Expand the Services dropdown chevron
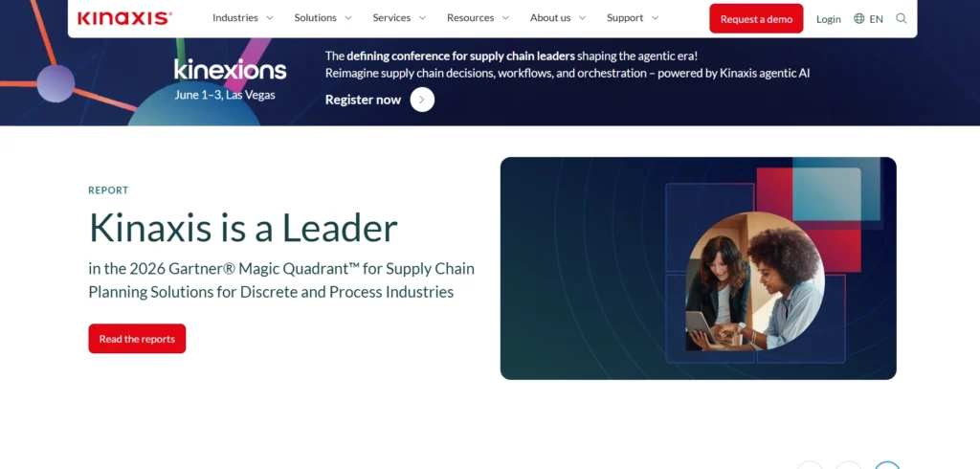 point(422,18)
